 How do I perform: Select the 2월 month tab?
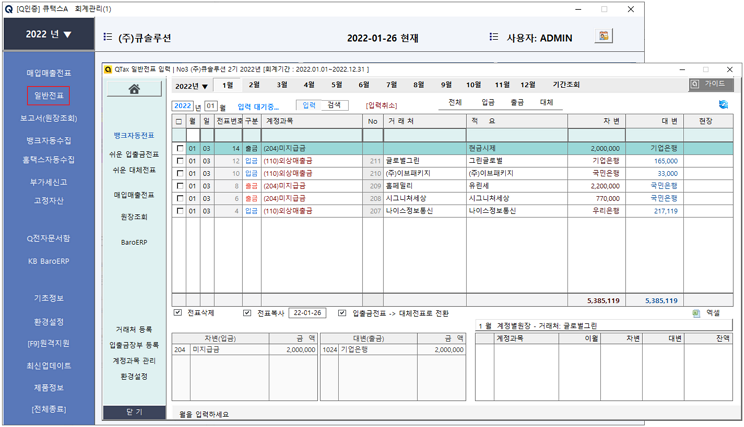(x=254, y=85)
